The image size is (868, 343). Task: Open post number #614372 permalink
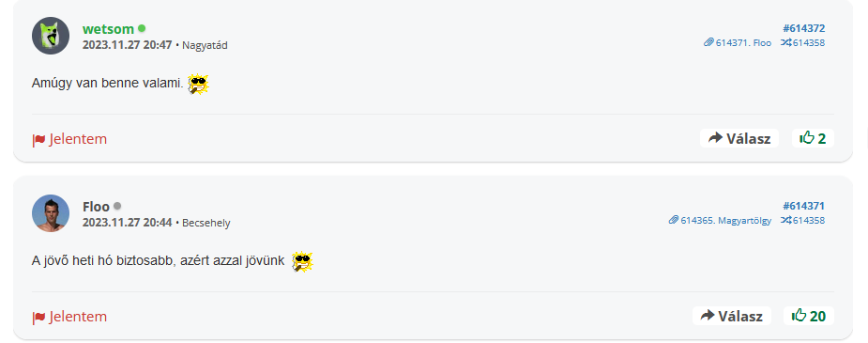pyautogui.click(x=804, y=28)
